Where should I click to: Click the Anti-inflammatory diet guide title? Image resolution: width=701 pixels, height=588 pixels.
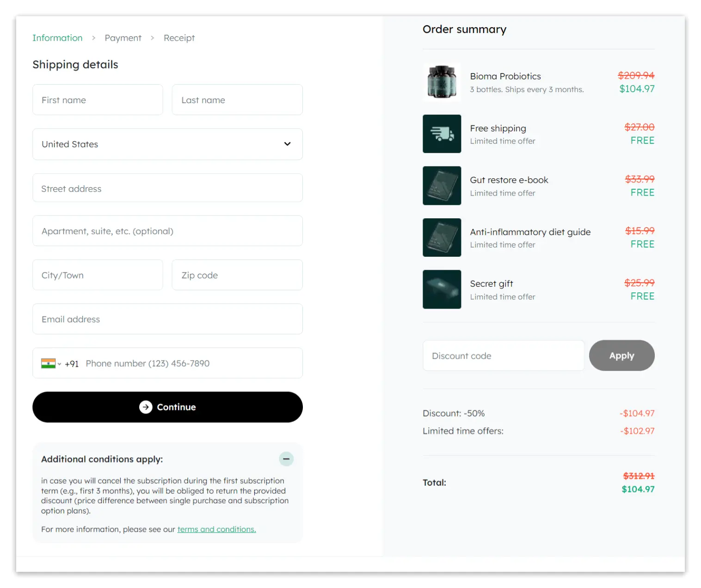point(530,232)
